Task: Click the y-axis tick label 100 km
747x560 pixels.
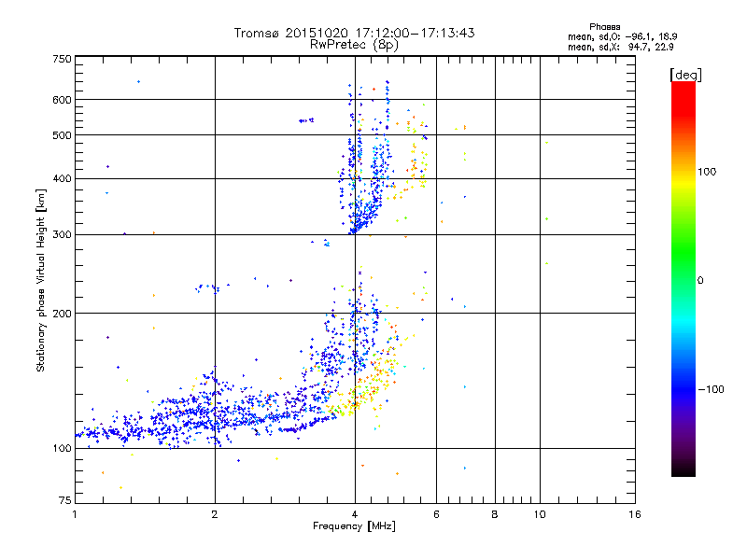Action: [x=62, y=449]
